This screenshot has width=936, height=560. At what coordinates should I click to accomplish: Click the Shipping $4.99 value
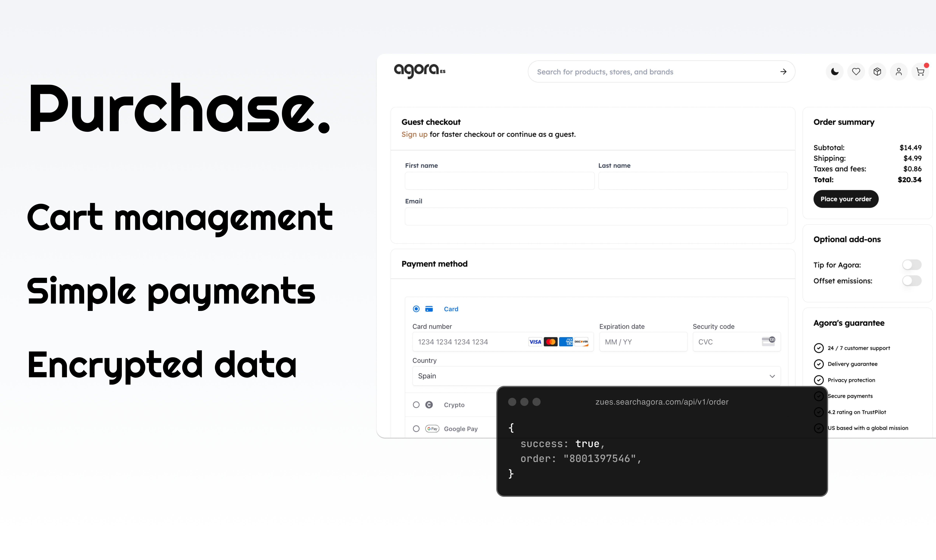(x=912, y=158)
